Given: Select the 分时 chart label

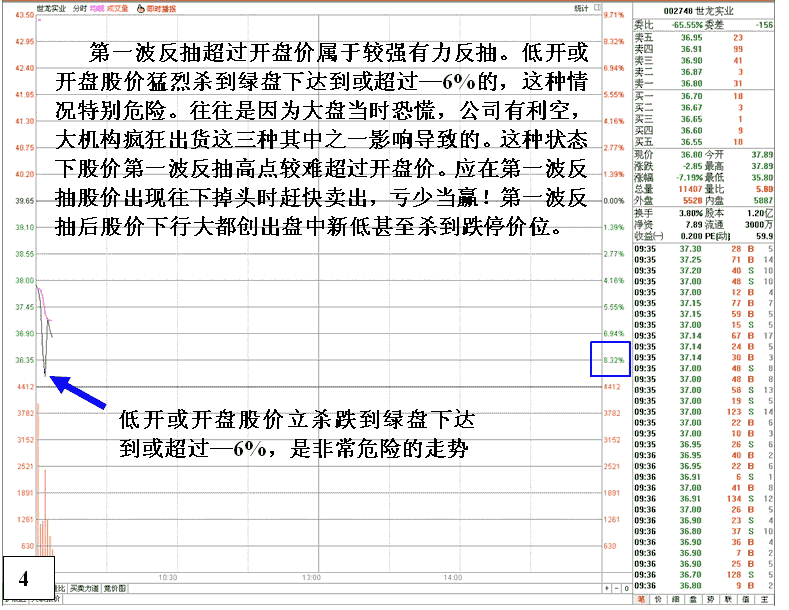Looking at the screenshot, I should coord(78,7).
